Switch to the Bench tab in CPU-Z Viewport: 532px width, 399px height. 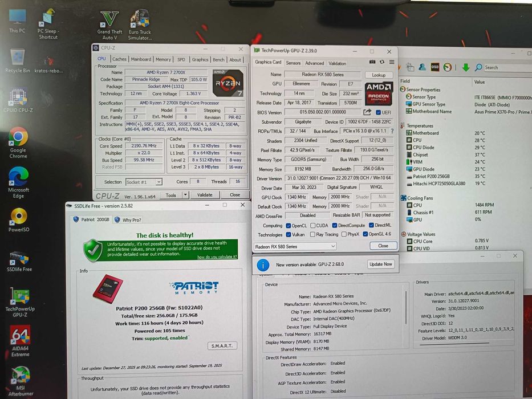[218, 60]
